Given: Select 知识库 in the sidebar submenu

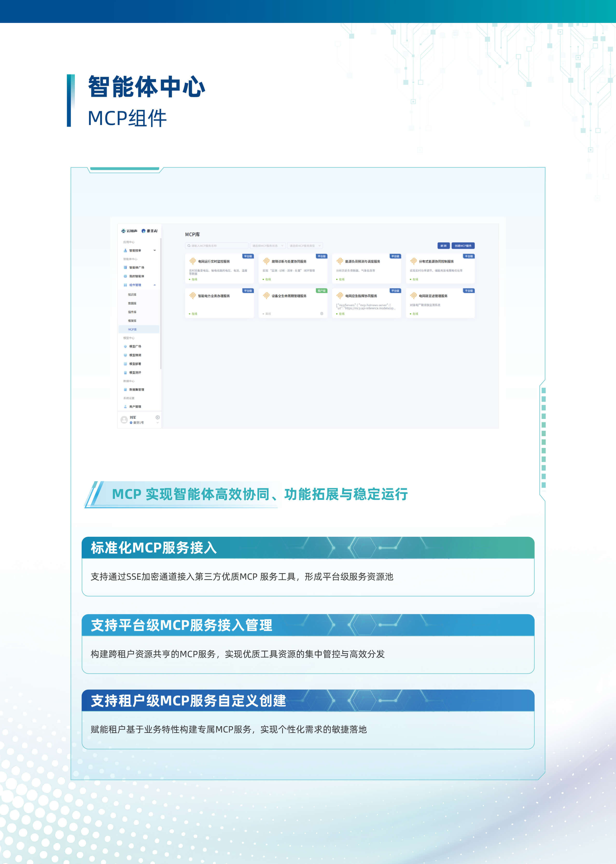Looking at the screenshot, I should tap(132, 295).
